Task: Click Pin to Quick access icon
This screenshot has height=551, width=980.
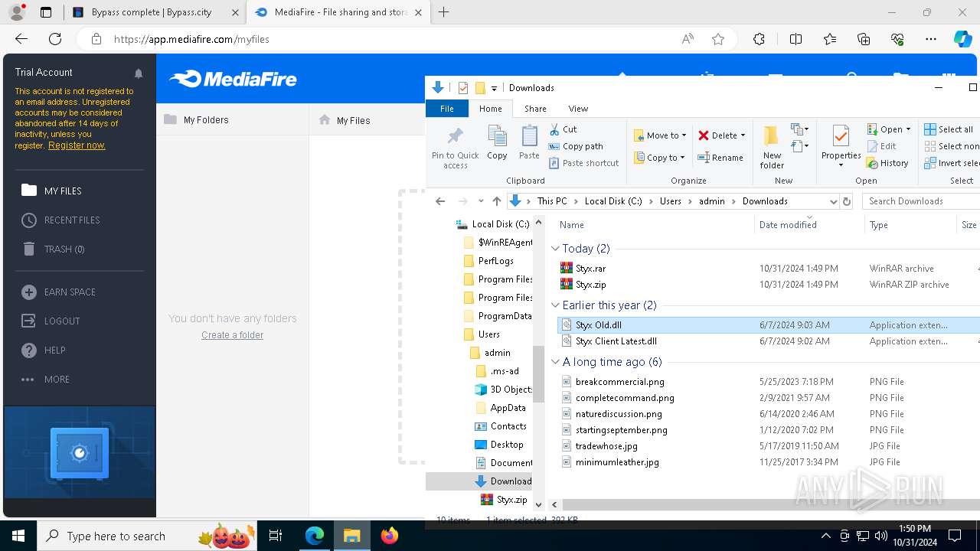Action: [455, 148]
